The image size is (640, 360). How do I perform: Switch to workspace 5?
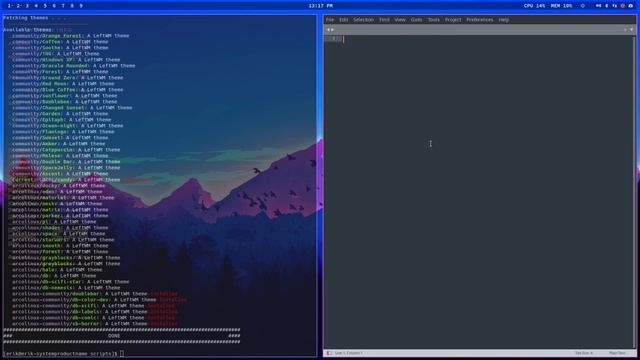coord(45,6)
